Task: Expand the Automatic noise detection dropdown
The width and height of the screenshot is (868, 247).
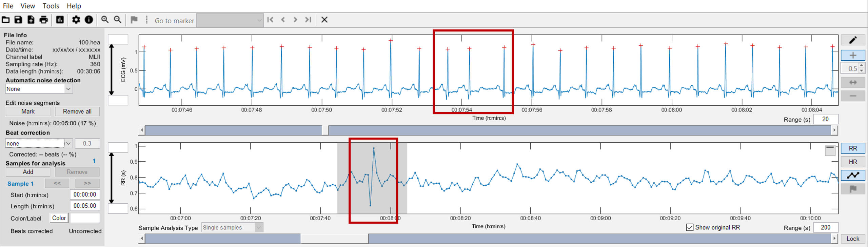Action: (68, 89)
